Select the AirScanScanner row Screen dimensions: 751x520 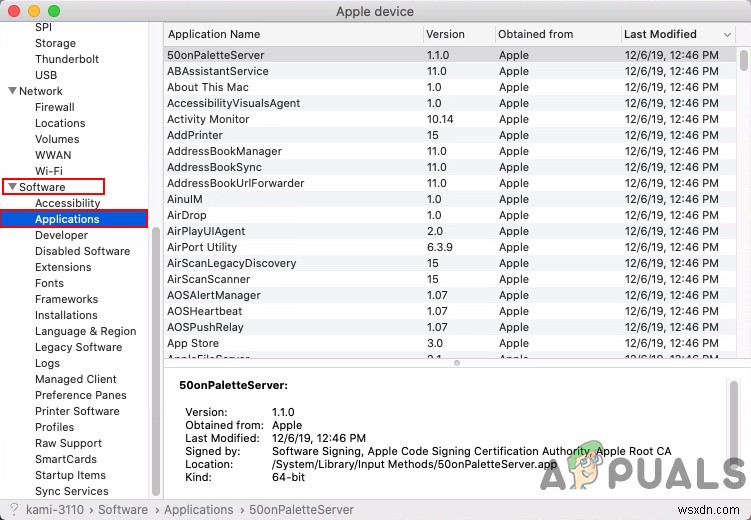pos(450,279)
